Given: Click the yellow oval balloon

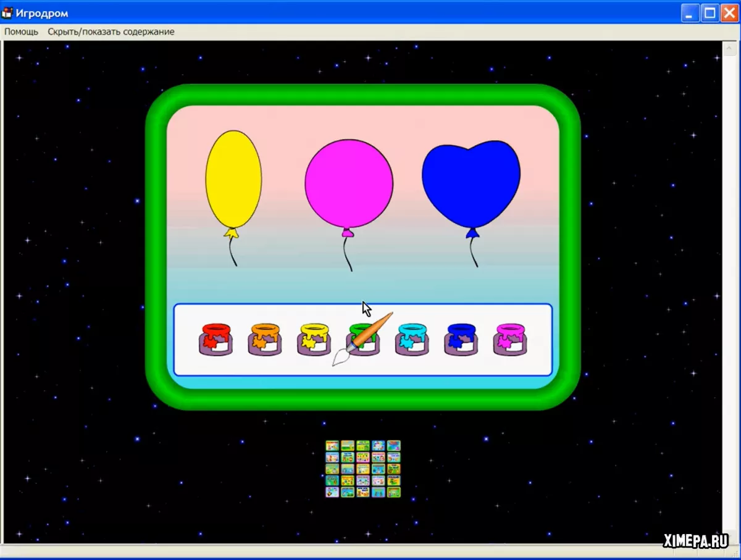Looking at the screenshot, I should click(x=233, y=178).
